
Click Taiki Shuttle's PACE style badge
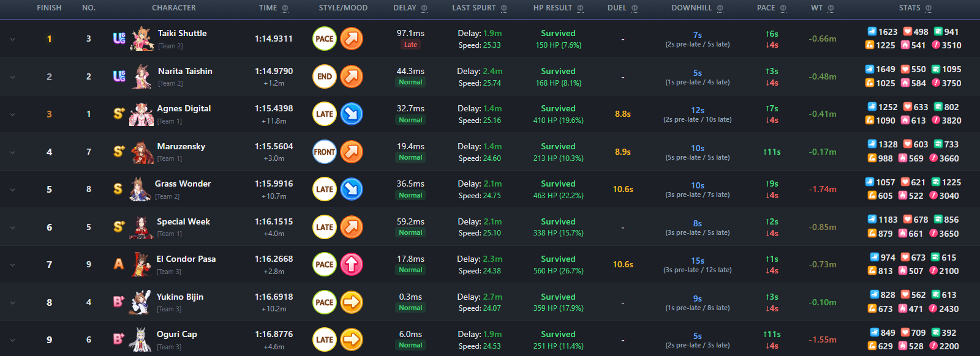(x=325, y=39)
